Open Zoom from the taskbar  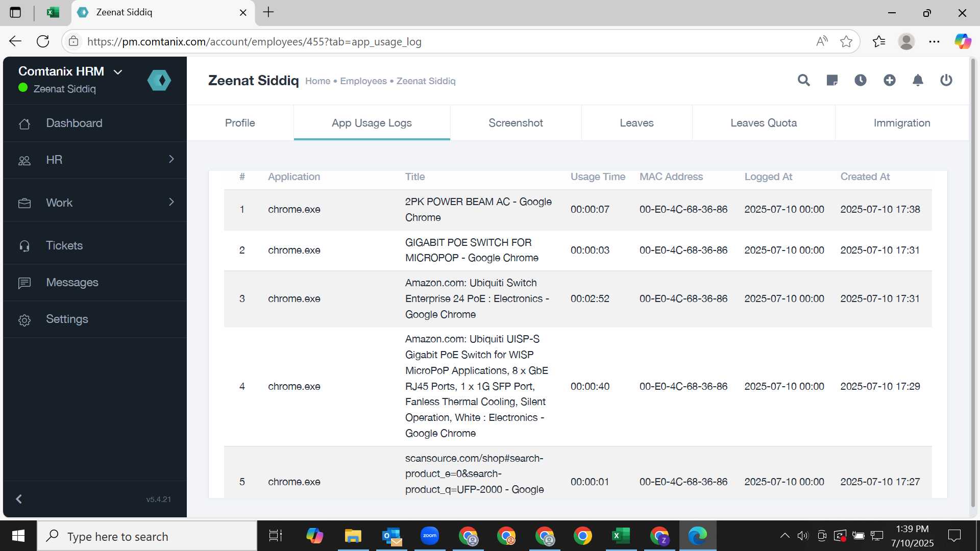click(x=430, y=536)
